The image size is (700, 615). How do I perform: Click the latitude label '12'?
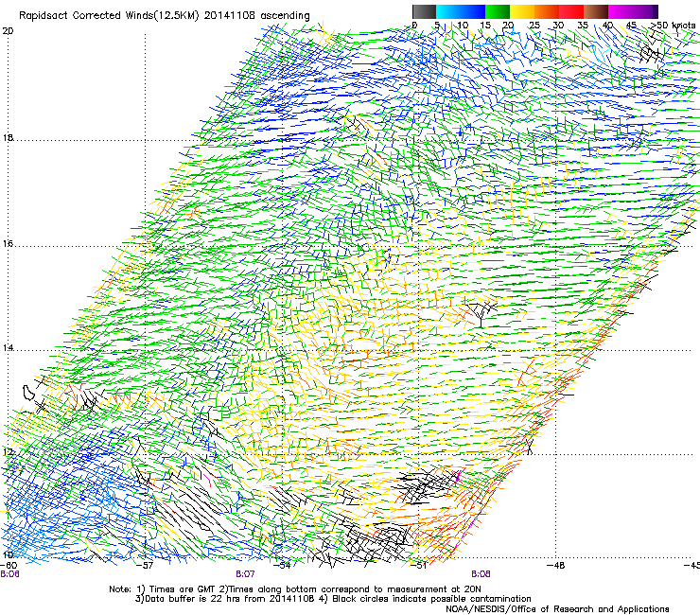pyautogui.click(x=8, y=452)
